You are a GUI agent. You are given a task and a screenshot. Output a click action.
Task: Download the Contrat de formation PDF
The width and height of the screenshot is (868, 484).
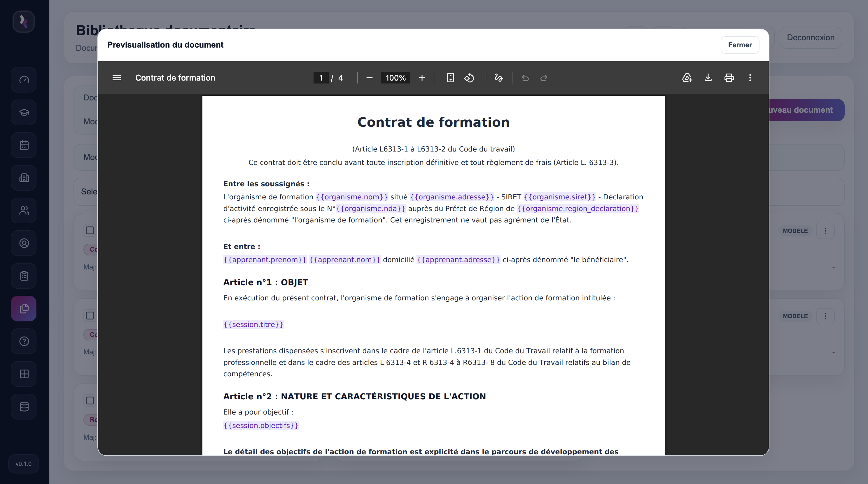pos(708,78)
